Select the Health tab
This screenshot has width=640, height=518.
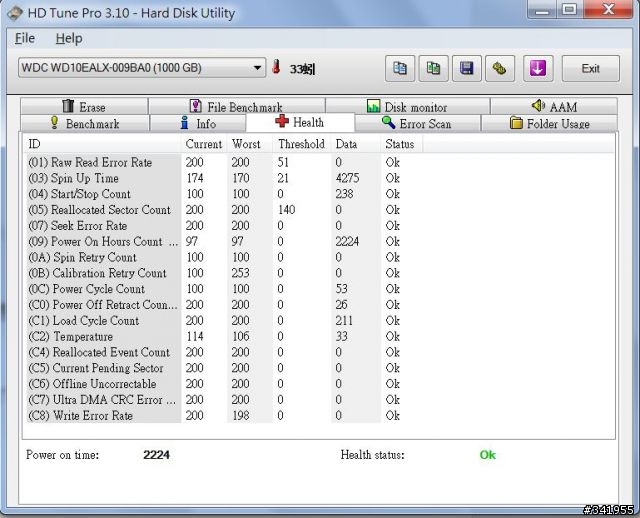pos(300,122)
